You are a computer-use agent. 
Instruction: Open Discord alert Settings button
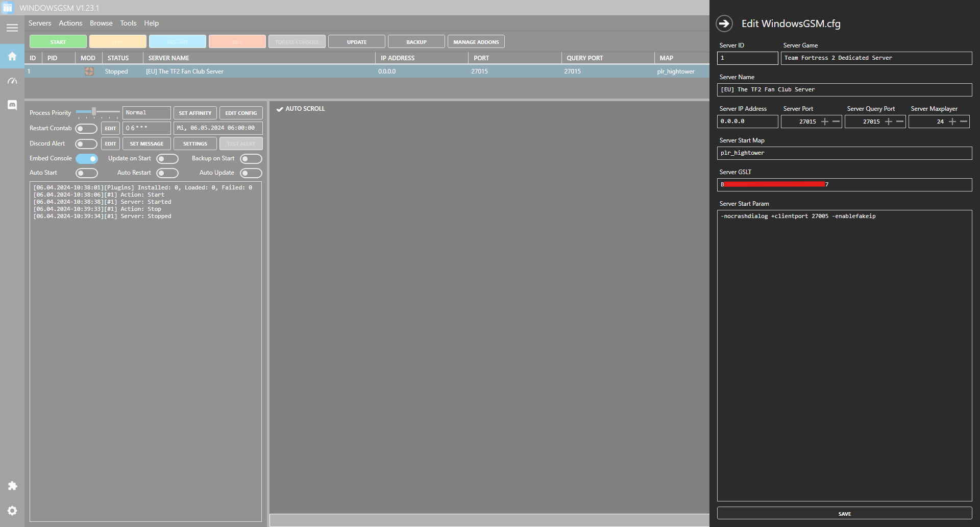click(195, 143)
